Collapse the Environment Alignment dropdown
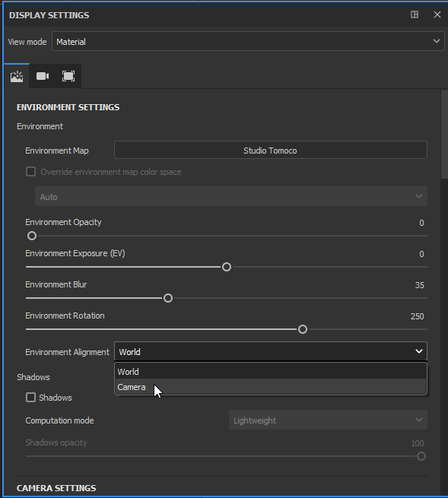The image size is (448, 498). click(271, 351)
